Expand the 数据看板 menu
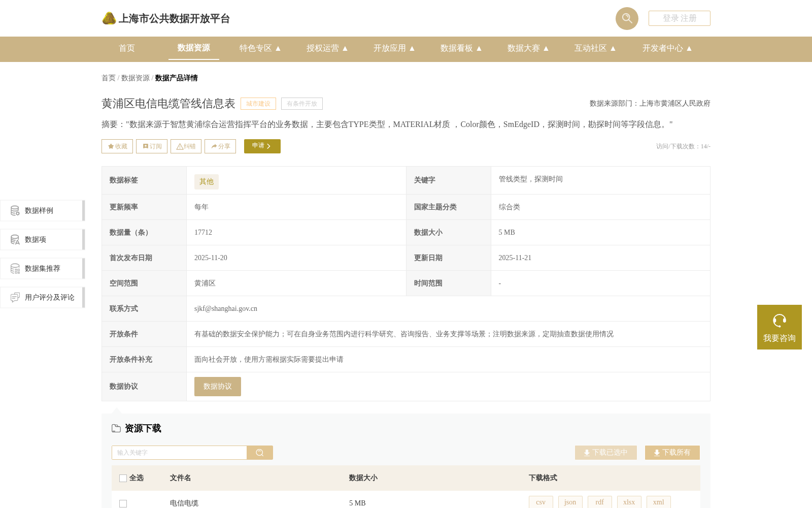This screenshot has height=508, width=812. pos(461,48)
